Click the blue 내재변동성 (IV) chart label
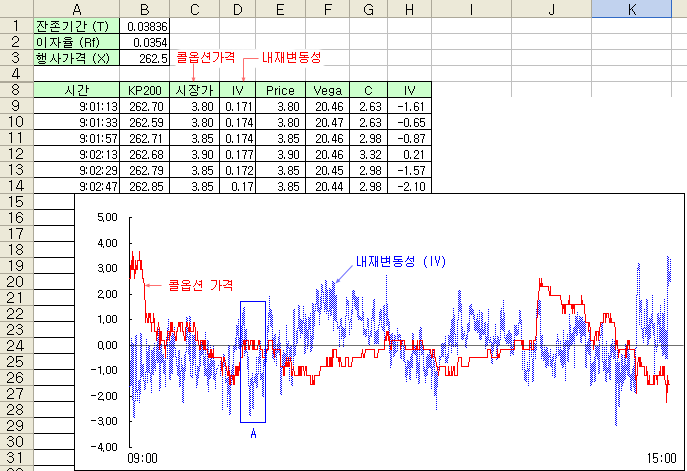The width and height of the screenshot is (687, 471). pyautogui.click(x=400, y=261)
